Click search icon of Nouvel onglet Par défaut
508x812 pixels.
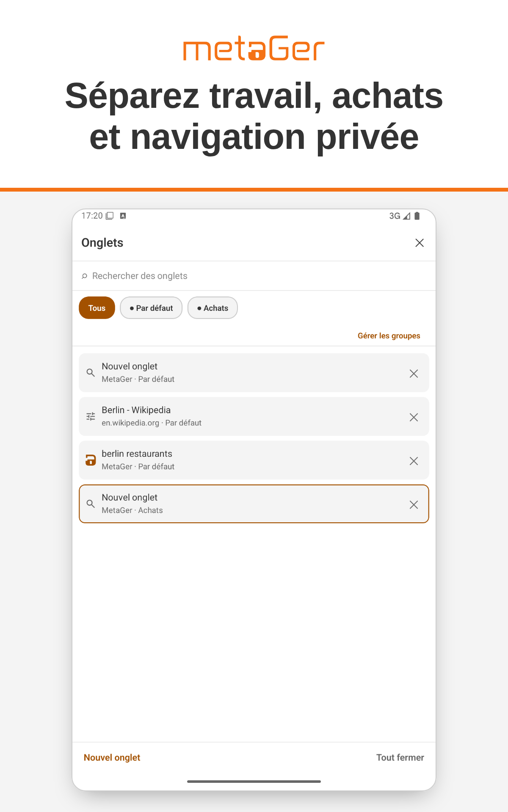pyautogui.click(x=91, y=373)
